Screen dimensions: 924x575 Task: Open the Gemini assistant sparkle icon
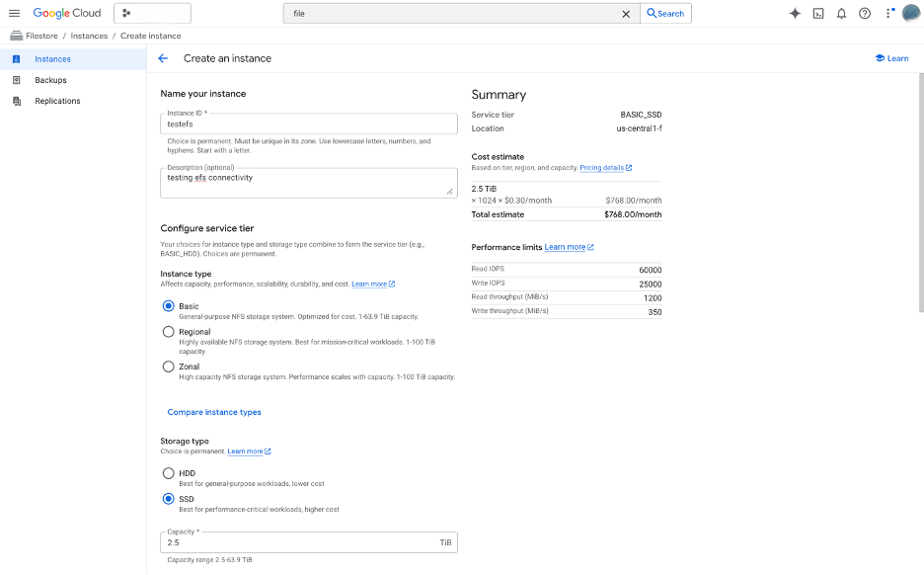pyautogui.click(x=794, y=13)
